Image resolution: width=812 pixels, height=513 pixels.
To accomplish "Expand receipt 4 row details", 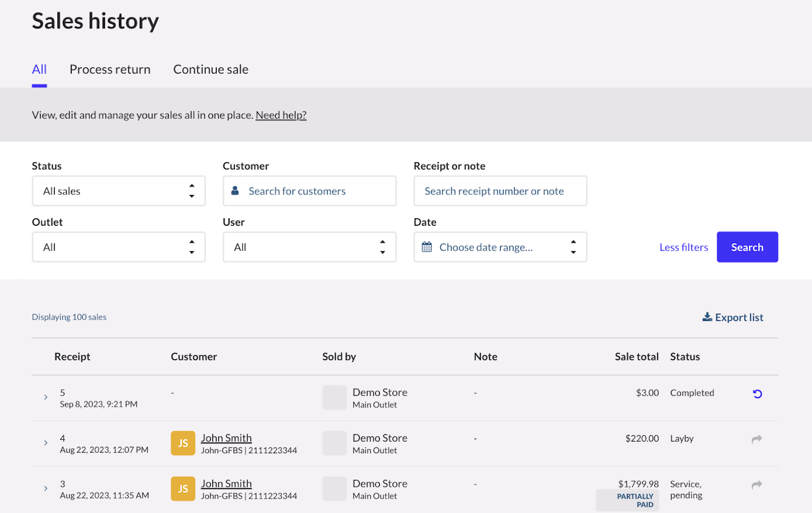I will (x=46, y=443).
